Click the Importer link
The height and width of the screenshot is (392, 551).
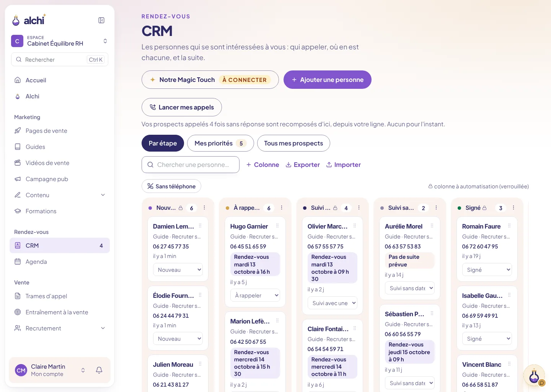[x=344, y=165]
